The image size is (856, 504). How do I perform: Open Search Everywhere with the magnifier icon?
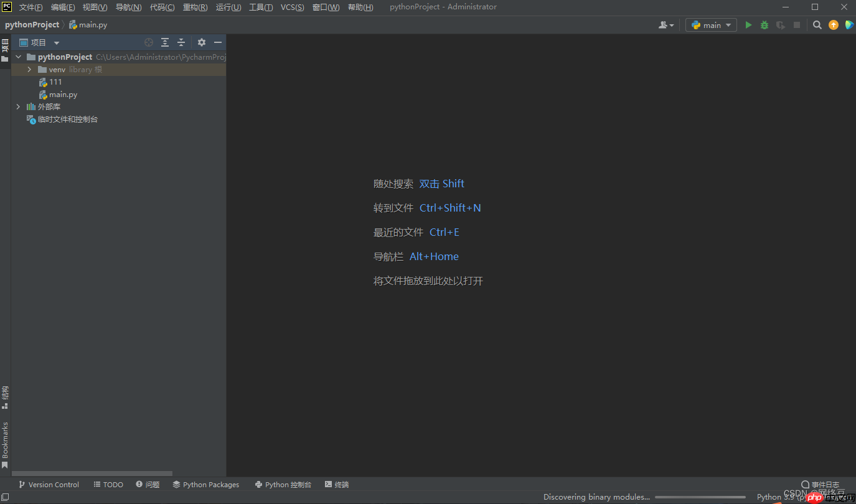tap(817, 25)
